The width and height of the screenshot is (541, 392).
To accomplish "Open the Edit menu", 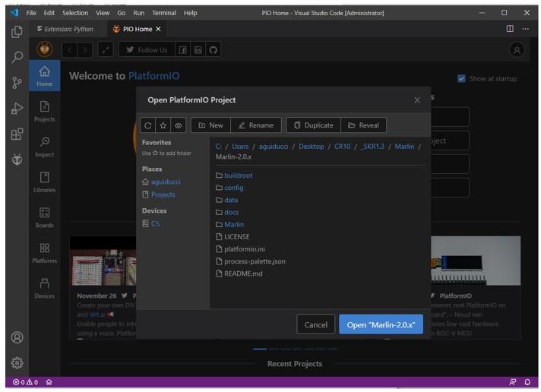I will coord(49,13).
